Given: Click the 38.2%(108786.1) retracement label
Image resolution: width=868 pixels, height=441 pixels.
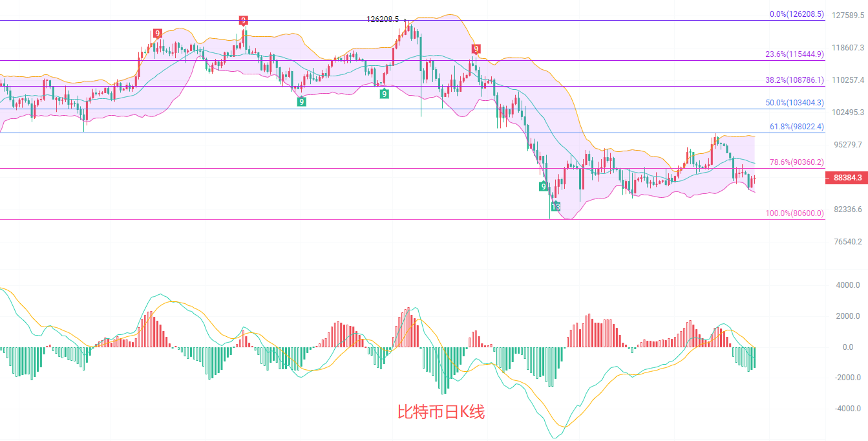Looking at the screenshot, I should click(794, 80).
